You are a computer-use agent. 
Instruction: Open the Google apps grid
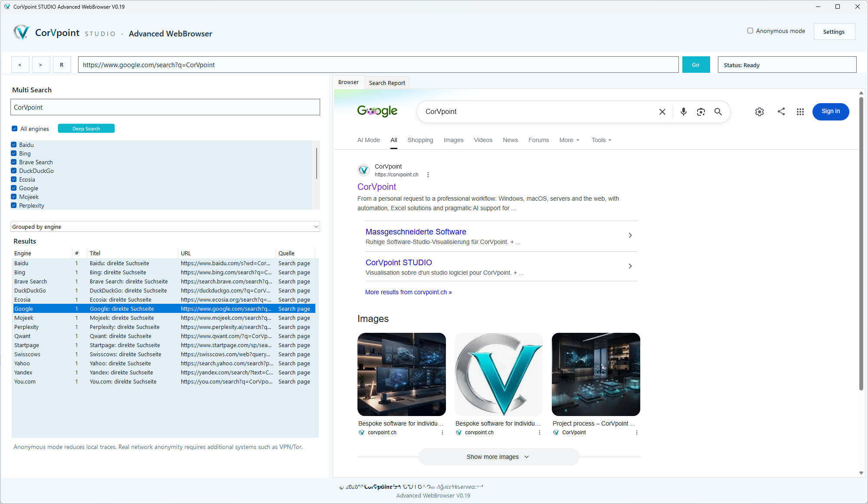click(x=800, y=112)
